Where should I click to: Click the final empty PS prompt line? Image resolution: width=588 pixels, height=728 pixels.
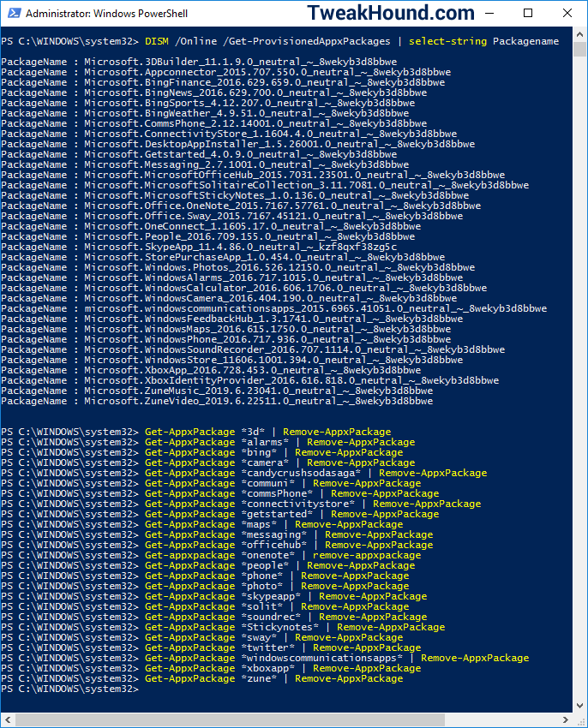point(70,689)
